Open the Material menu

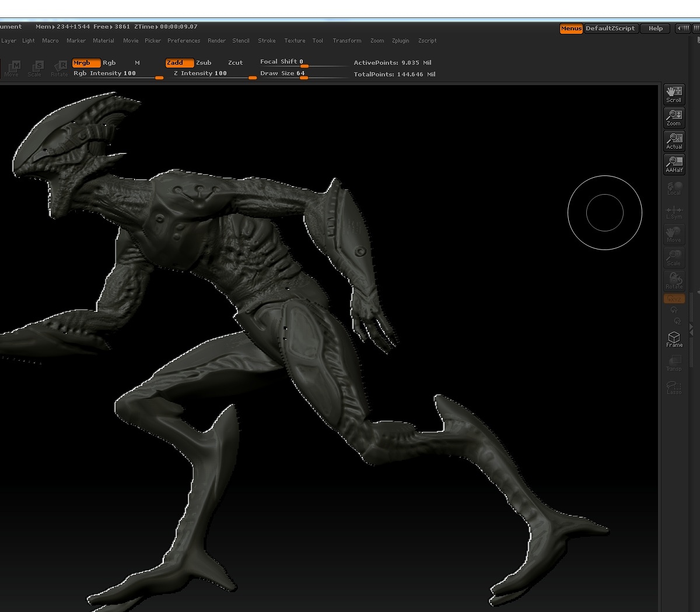104,41
